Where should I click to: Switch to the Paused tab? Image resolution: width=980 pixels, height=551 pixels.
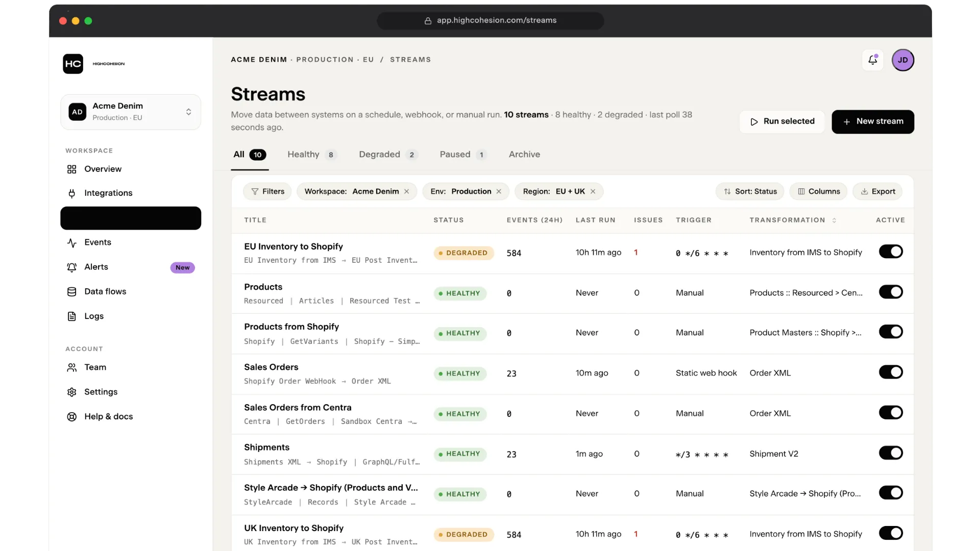[463, 155]
